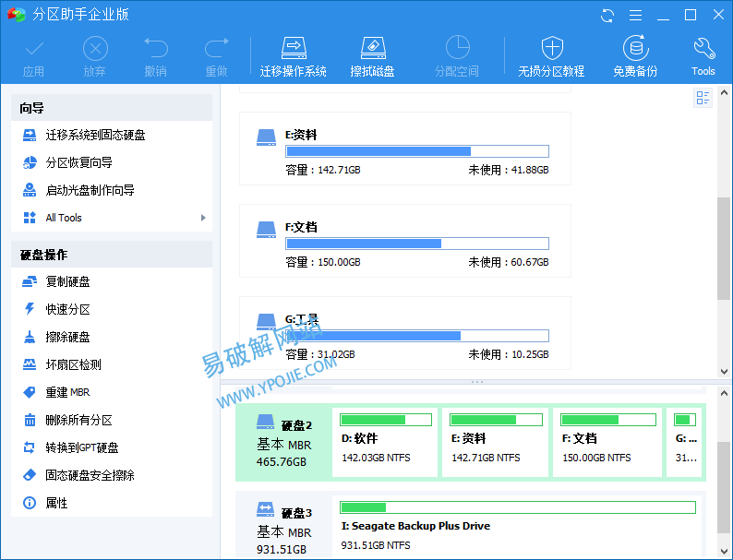Screen dimensions: 733x560
Task: Open Free Backup (免费备份) tool
Action: pos(635,58)
